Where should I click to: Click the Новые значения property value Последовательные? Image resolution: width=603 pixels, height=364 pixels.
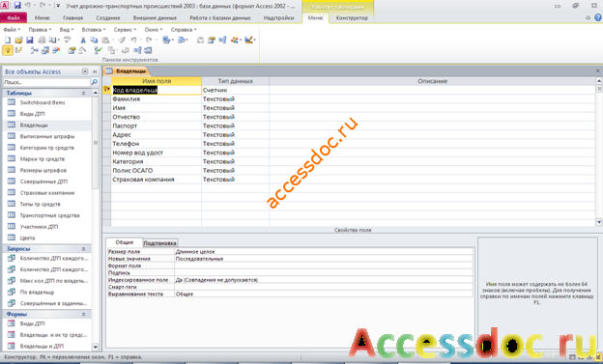[324, 259]
